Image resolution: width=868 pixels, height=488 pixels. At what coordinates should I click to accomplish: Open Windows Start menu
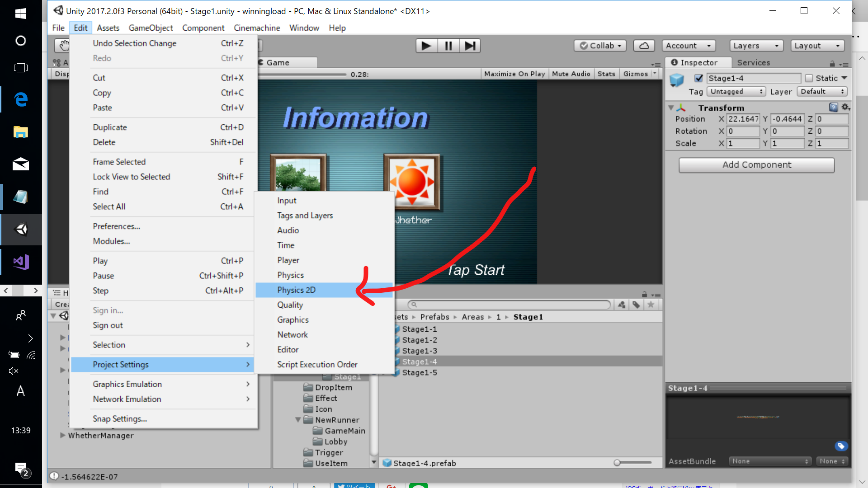(x=21, y=14)
